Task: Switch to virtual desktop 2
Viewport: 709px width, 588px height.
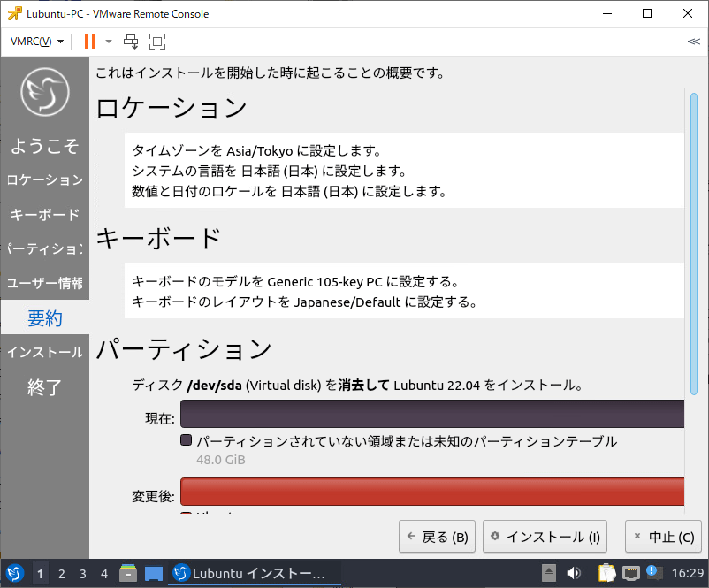Action: (62, 574)
